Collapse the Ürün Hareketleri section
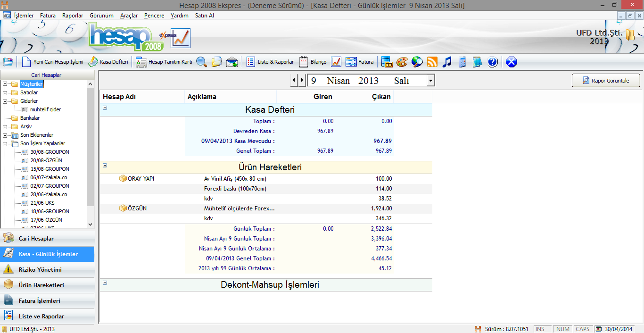The width and height of the screenshot is (644, 333). pos(105,165)
